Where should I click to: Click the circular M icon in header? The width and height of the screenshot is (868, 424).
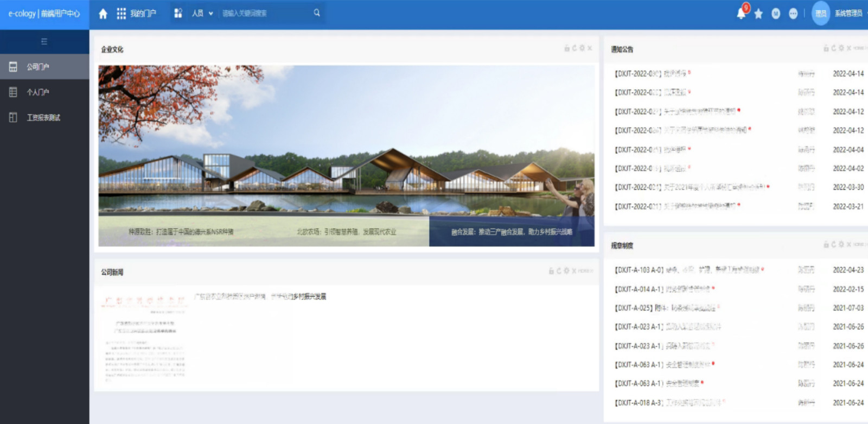pos(776,14)
